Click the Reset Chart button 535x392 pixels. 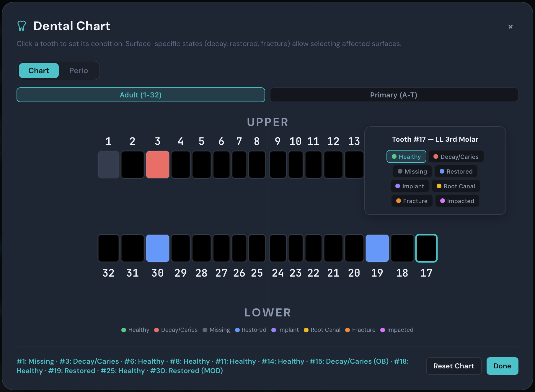(454, 366)
